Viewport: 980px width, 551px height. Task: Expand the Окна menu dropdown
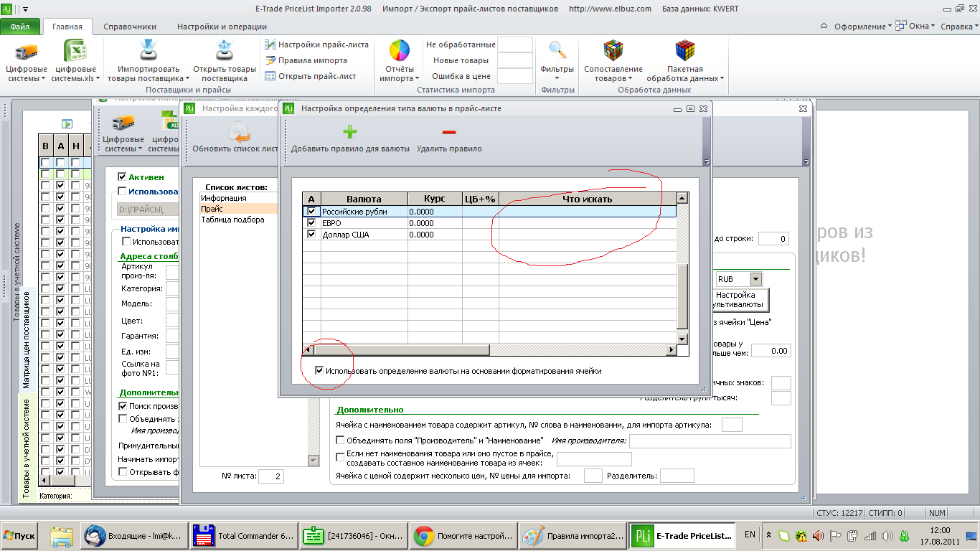[916, 27]
